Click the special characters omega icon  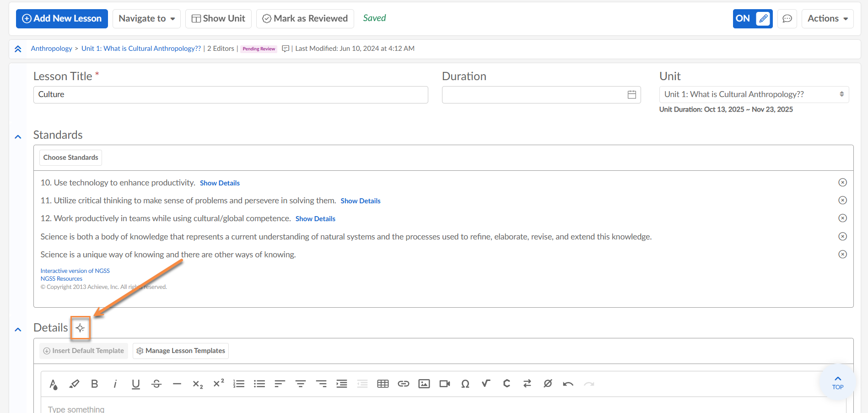click(465, 384)
